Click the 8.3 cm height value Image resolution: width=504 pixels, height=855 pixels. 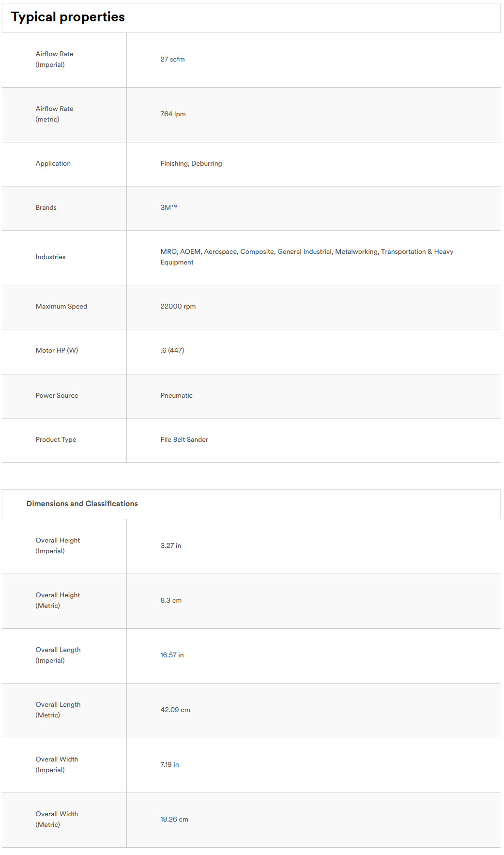(171, 600)
